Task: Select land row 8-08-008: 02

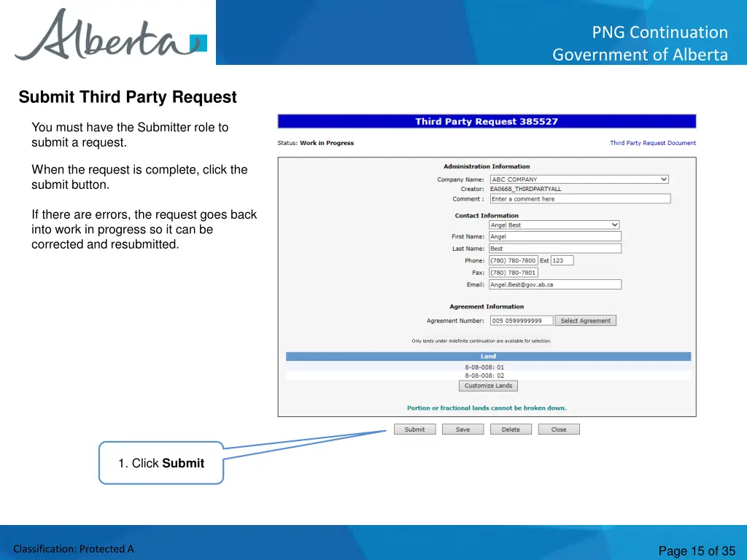Action: click(x=484, y=376)
